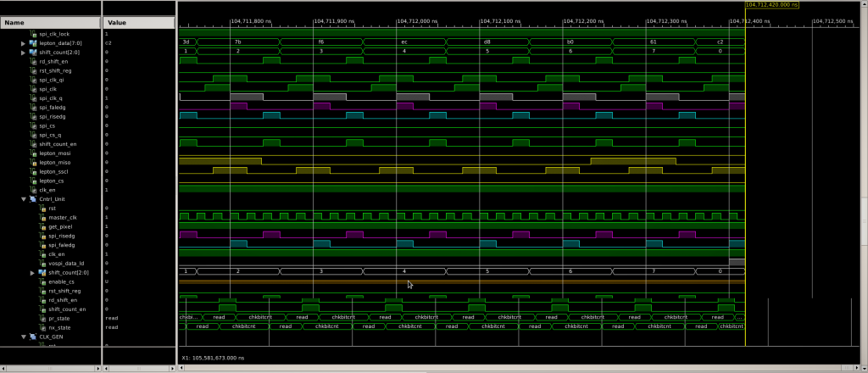Viewport: 868px width, 373px height.
Task: Click the Name panel scrollbar left arrow
Action: [4, 368]
